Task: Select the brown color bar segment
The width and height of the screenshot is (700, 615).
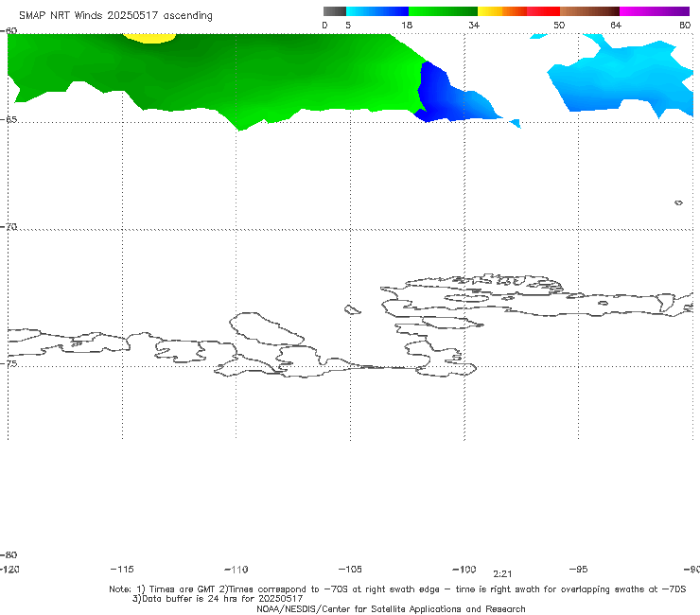Action: click(x=589, y=11)
